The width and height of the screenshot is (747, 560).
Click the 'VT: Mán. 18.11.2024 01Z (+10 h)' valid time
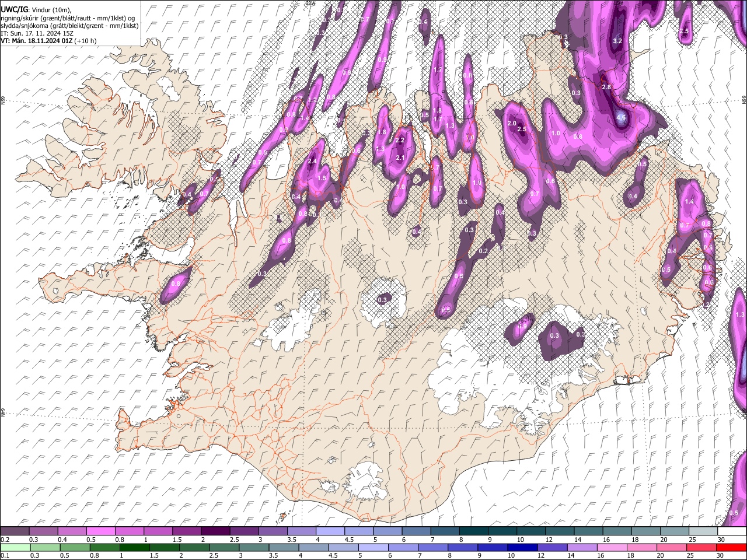click(x=48, y=41)
